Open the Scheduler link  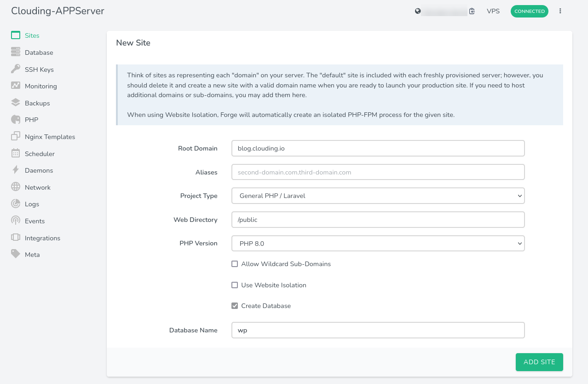[x=40, y=154]
